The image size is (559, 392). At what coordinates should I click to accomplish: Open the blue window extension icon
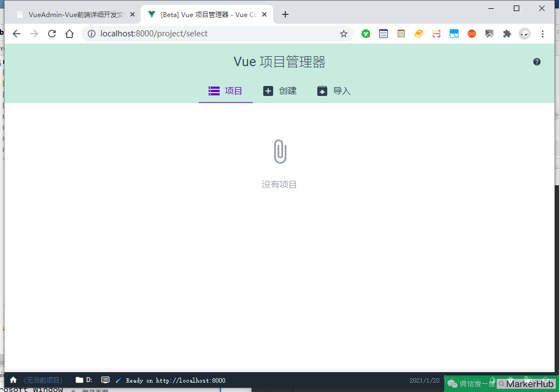[x=384, y=34]
